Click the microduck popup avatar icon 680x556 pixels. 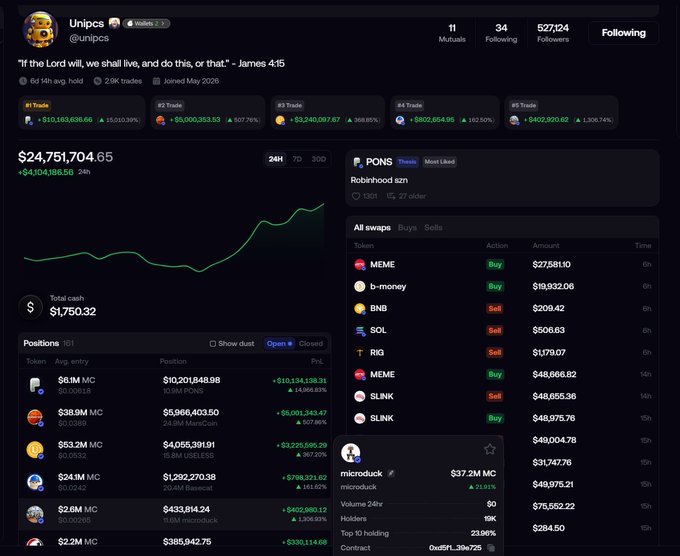(350, 453)
